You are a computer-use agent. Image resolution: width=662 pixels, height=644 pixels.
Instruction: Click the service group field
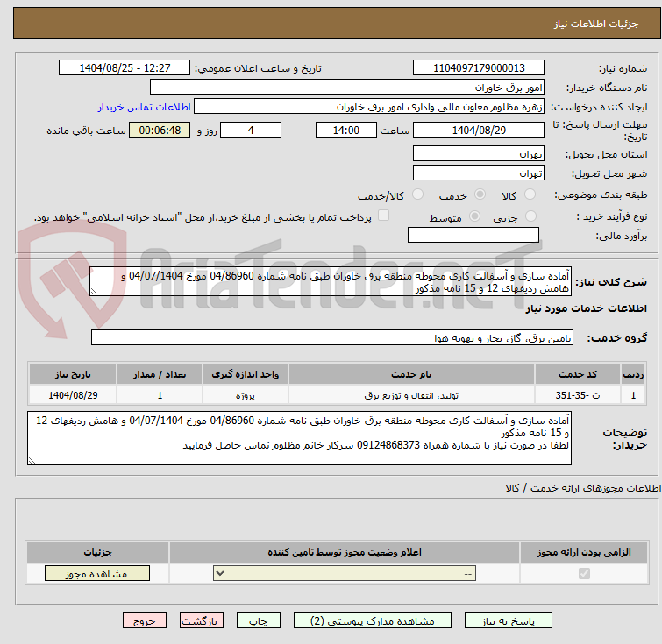point(332,337)
